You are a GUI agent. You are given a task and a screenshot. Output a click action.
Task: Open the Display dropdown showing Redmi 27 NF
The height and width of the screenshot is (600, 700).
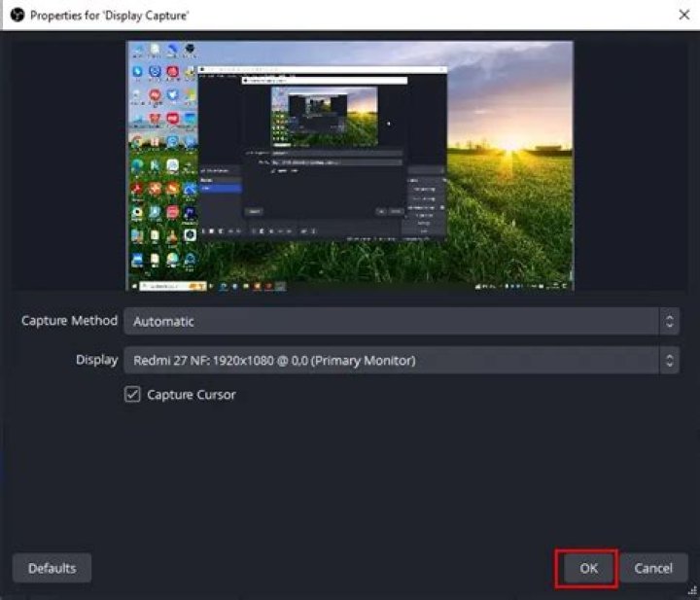389,360
